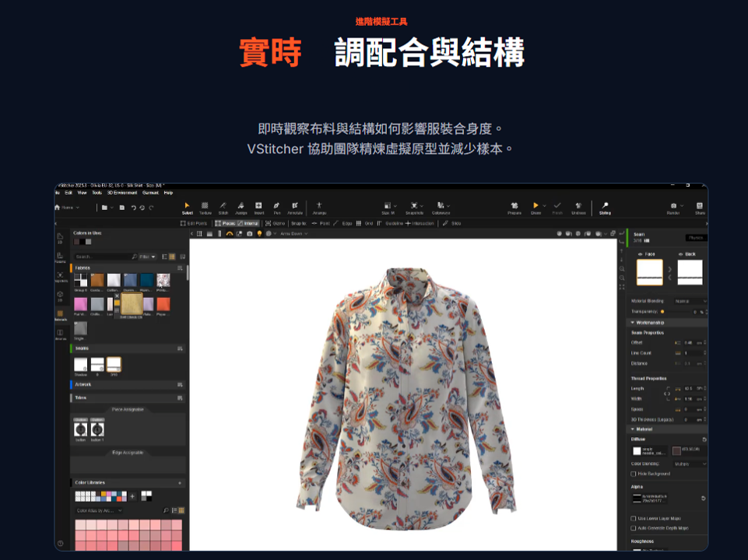Screen dimensions: 748x560
Task: Open the View menu
Action: pyautogui.click(x=82, y=193)
